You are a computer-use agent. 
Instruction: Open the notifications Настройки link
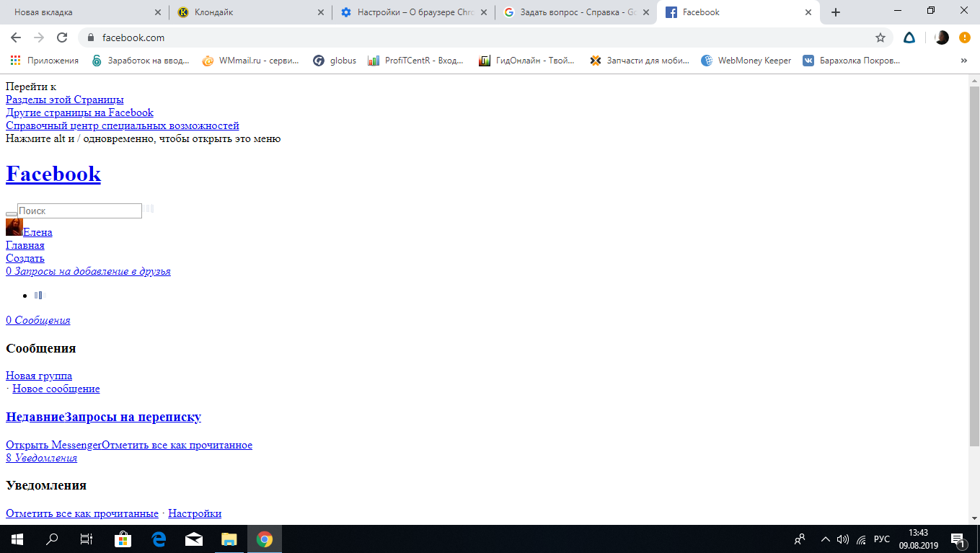point(195,513)
